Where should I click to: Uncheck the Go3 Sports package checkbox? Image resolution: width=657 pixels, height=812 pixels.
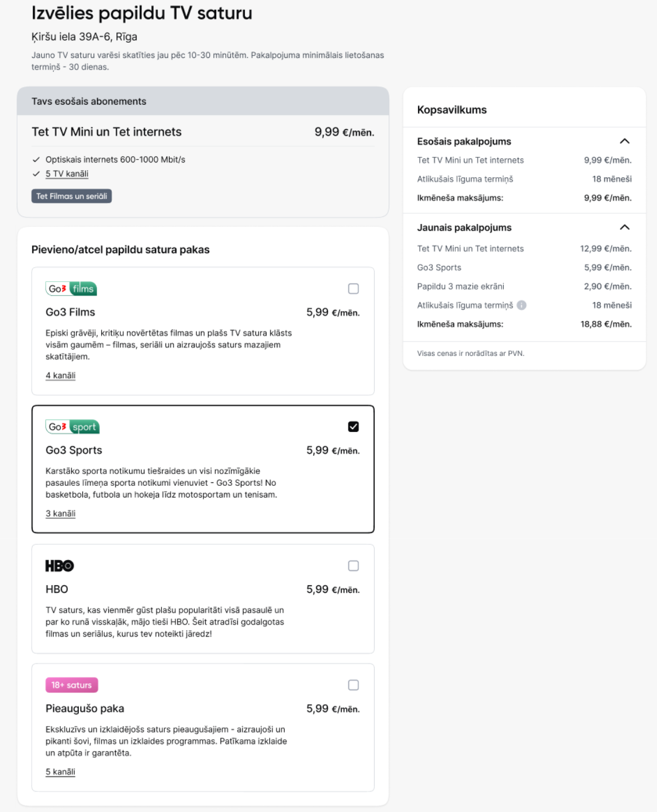[x=354, y=427]
